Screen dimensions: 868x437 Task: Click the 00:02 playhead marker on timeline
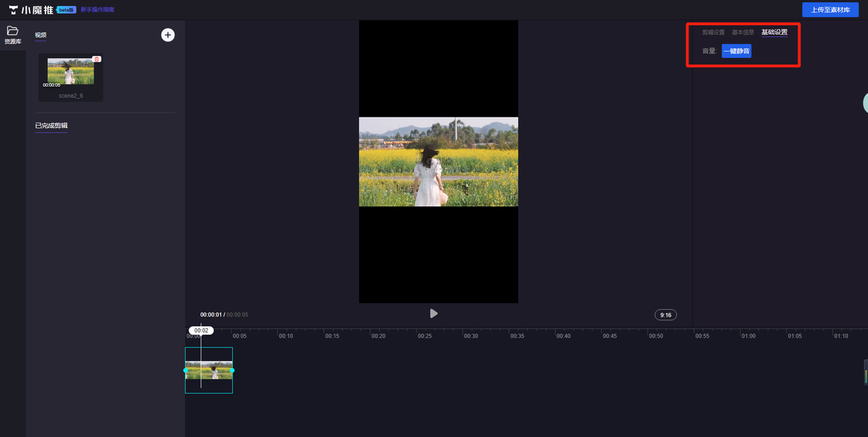coord(201,330)
